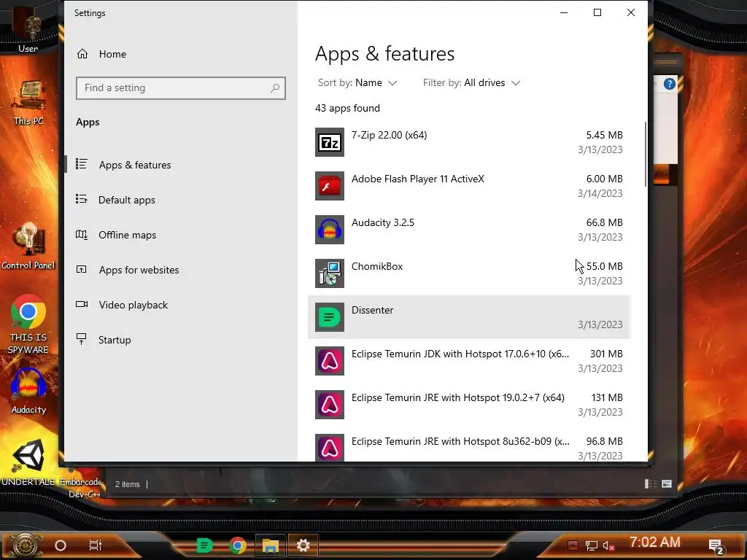Click the 43 apps found text
This screenshot has height=560, width=747.
347,108
